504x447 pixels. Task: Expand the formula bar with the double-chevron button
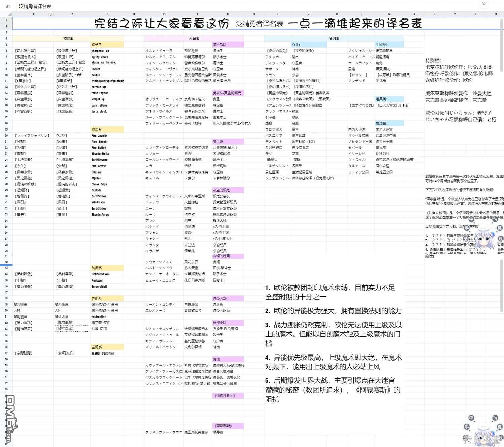coord(484,4)
